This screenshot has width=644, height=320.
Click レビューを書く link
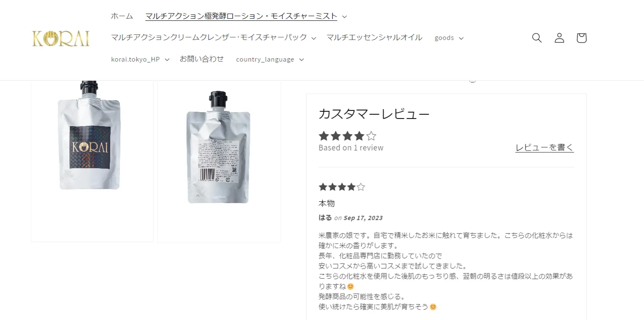click(545, 147)
